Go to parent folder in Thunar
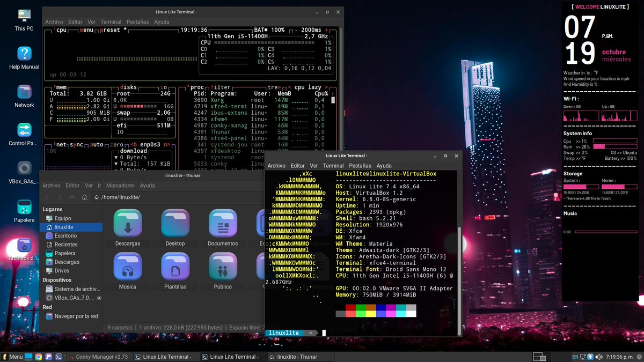The width and height of the screenshot is (644, 362). point(72,197)
